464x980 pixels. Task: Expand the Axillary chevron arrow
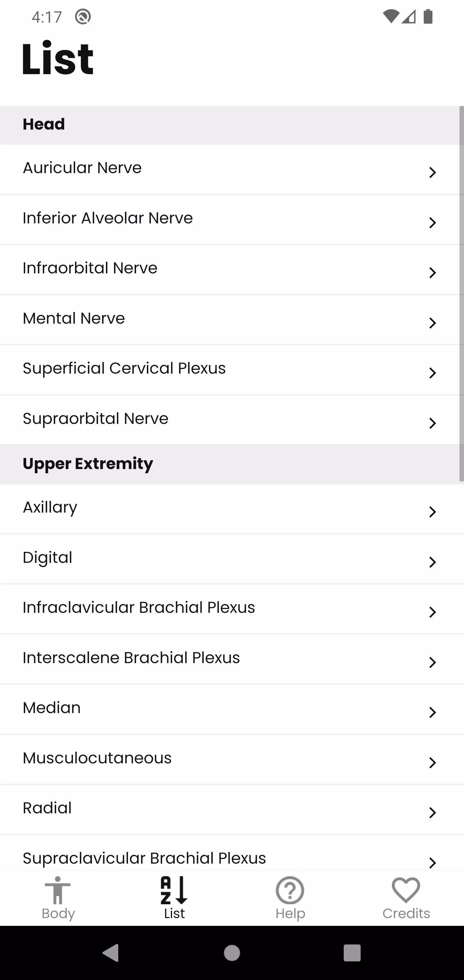[432, 512]
